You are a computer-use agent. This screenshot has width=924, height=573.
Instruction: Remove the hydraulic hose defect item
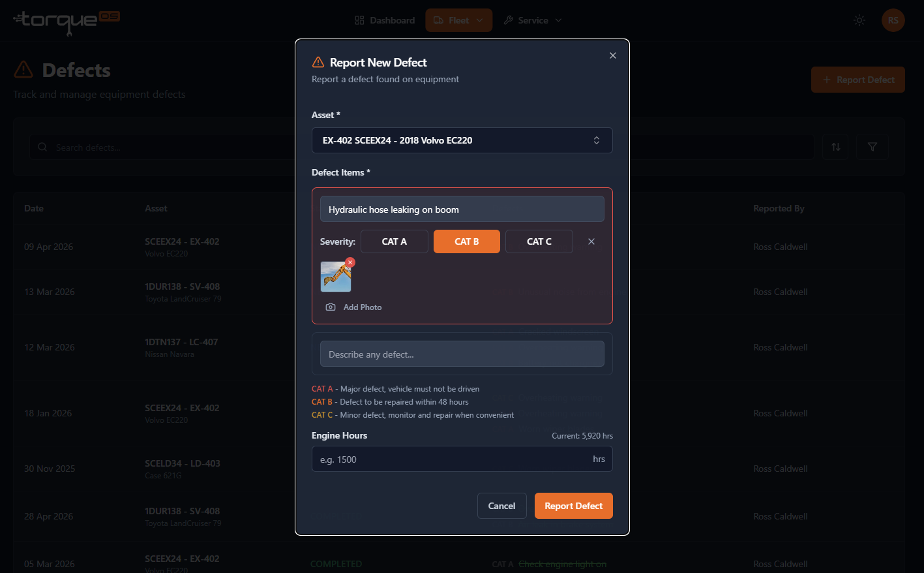(x=591, y=241)
